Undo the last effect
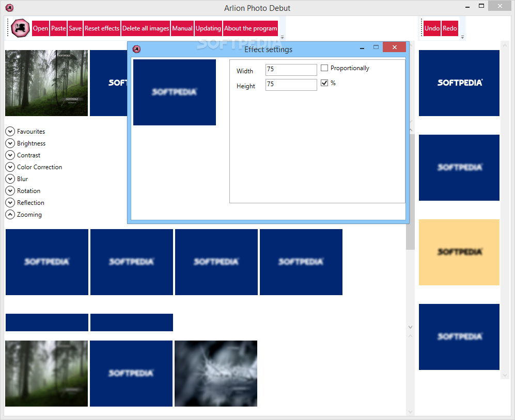The height and width of the screenshot is (420, 515). pyautogui.click(x=432, y=28)
